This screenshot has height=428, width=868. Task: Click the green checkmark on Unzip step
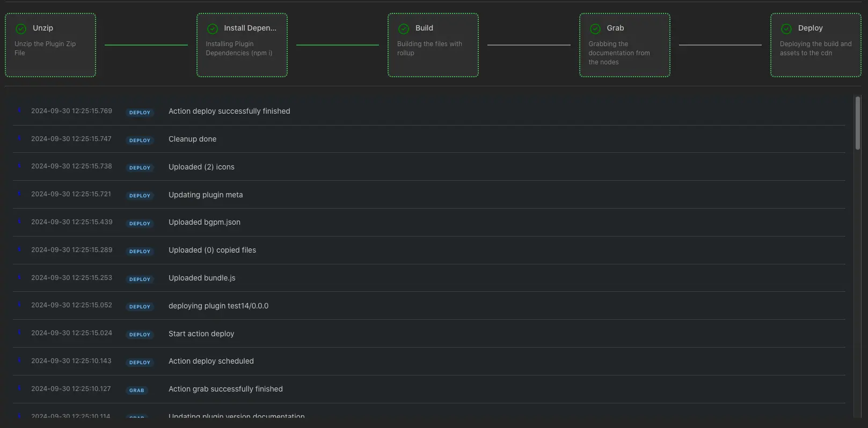pos(21,29)
